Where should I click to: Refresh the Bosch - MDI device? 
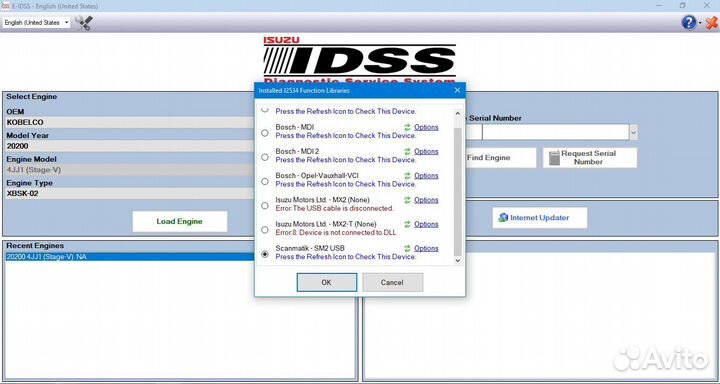point(407,127)
